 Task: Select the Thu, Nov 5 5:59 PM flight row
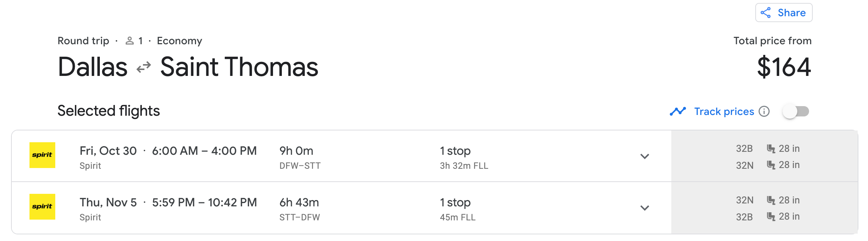168,203
